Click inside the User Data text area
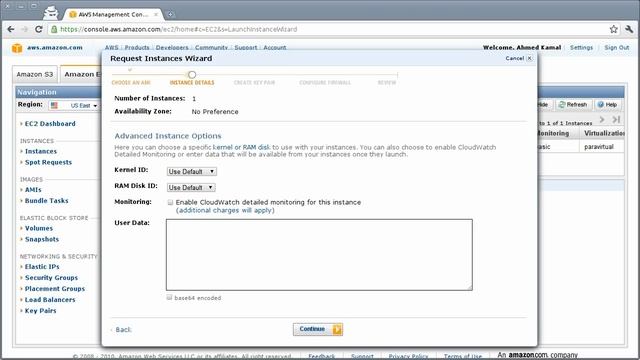 (319, 255)
